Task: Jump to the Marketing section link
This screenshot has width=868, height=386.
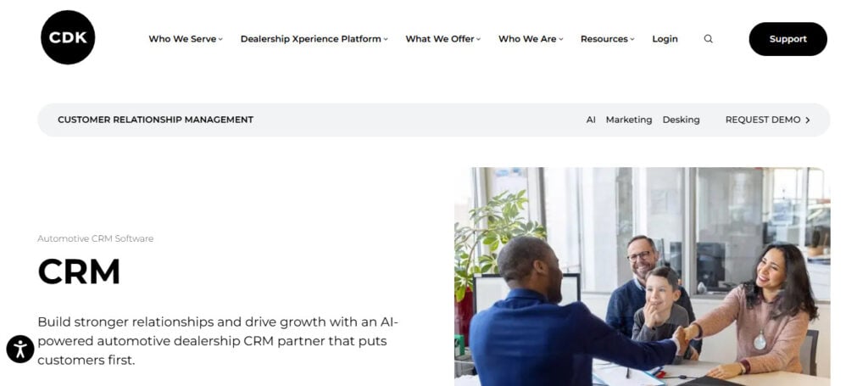Action: click(628, 120)
